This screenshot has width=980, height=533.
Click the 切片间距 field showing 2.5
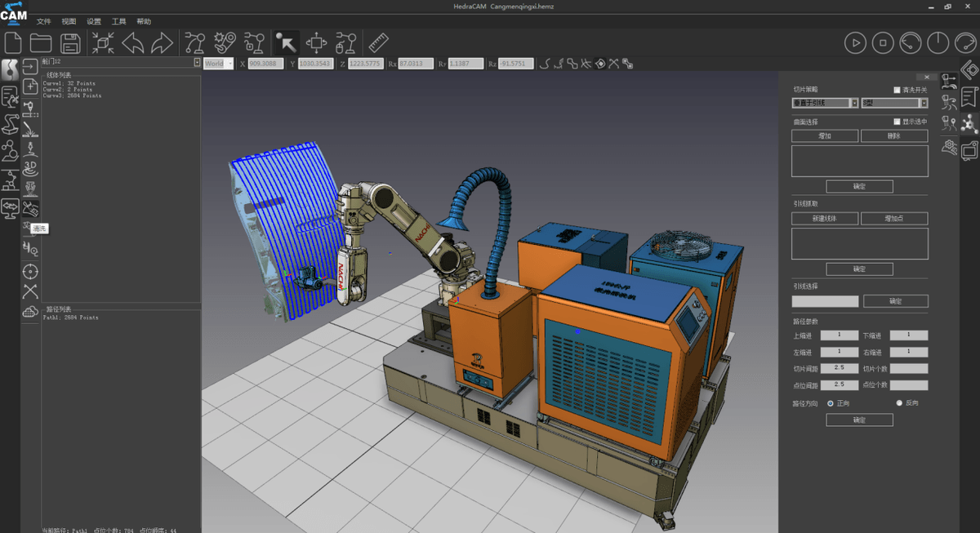pyautogui.click(x=839, y=368)
